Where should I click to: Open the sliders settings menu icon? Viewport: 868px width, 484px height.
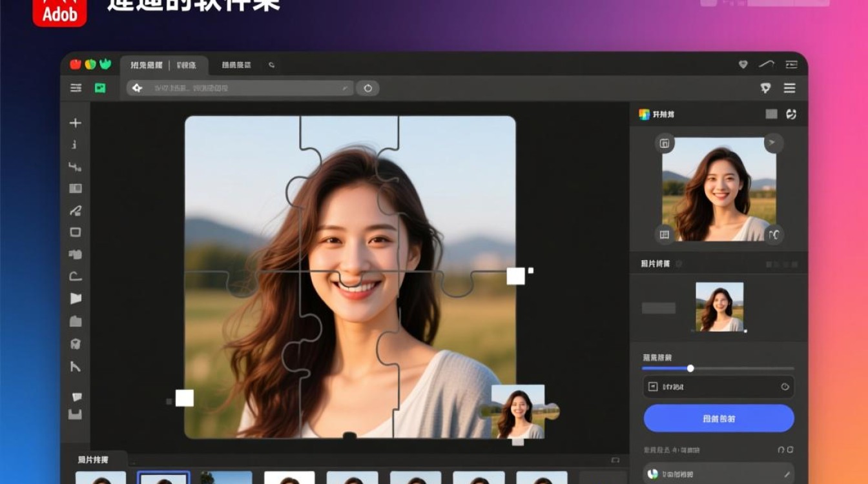point(76,88)
